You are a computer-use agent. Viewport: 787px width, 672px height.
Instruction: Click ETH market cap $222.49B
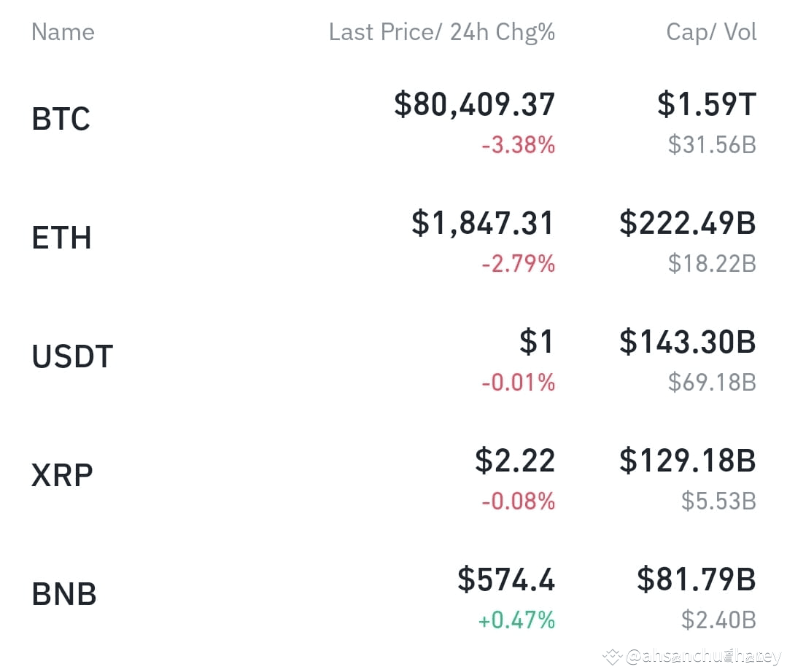(688, 223)
